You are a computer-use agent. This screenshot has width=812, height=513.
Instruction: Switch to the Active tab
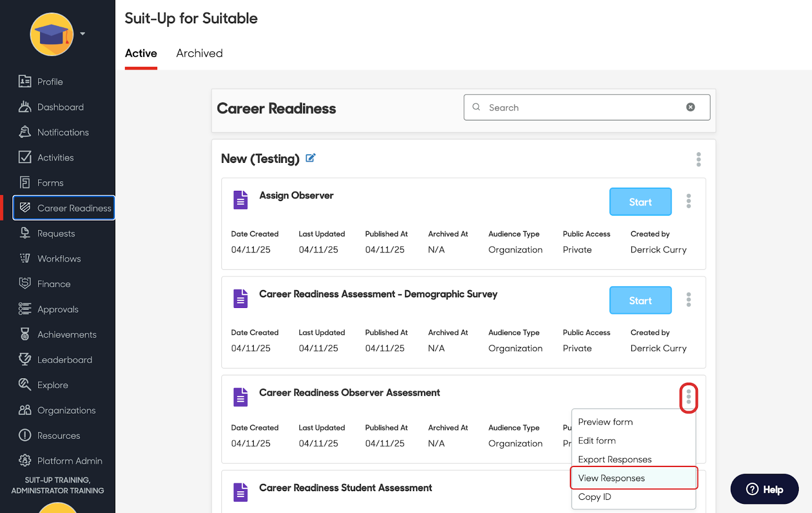[x=141, y=53]
